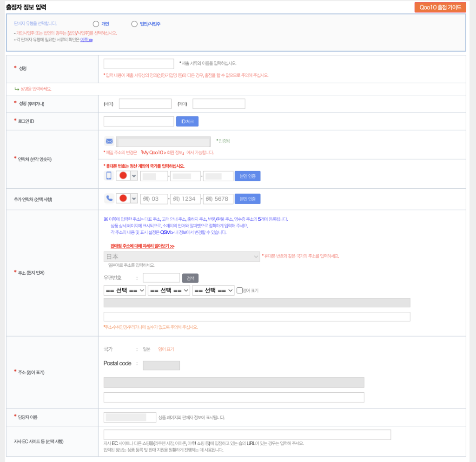This screenshot has height=462, width=476.
Task: Click Japan flag in additional contact row
Action: point(123,198)
